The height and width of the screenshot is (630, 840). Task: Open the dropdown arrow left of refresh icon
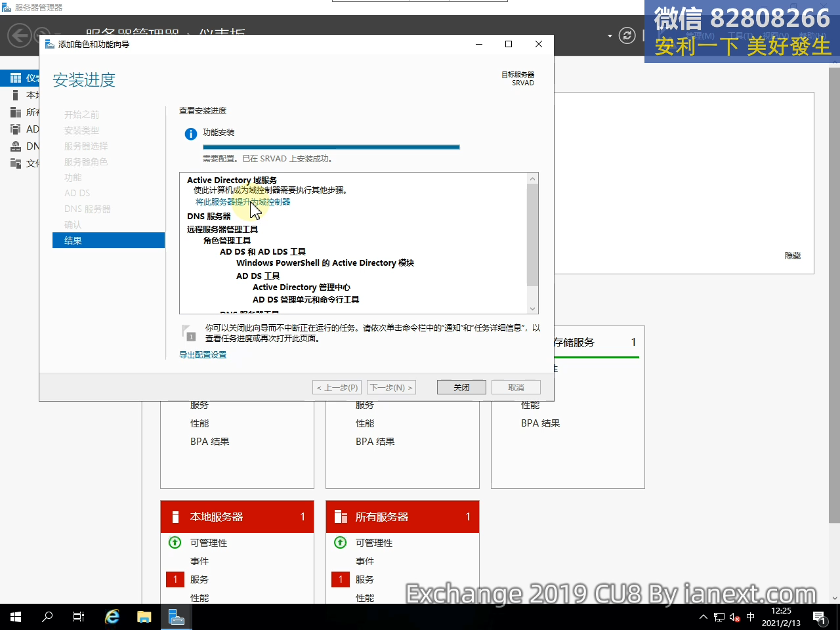click(610, 36)
